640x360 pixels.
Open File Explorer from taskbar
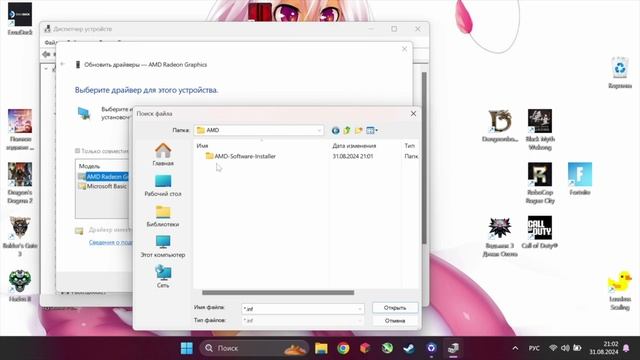click(321, 348)
